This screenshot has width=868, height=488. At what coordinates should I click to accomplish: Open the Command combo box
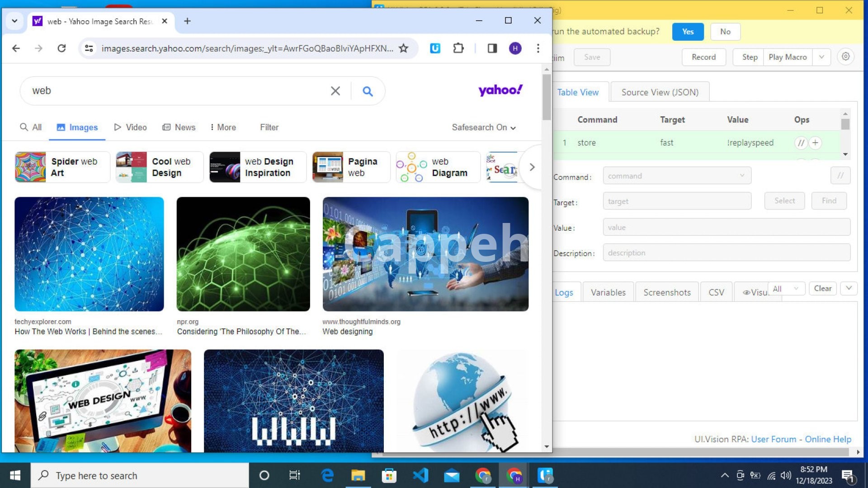pyautogui.click(x=676, y=176)
